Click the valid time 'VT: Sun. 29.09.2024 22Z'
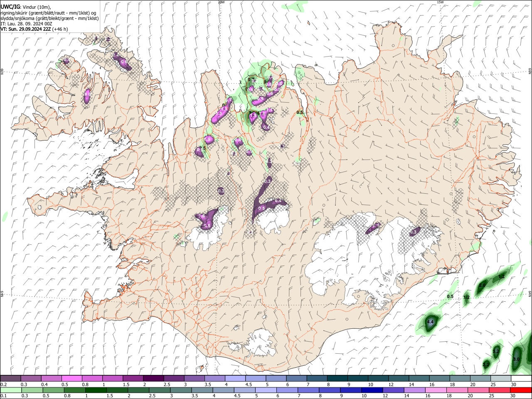 [25, 29]
